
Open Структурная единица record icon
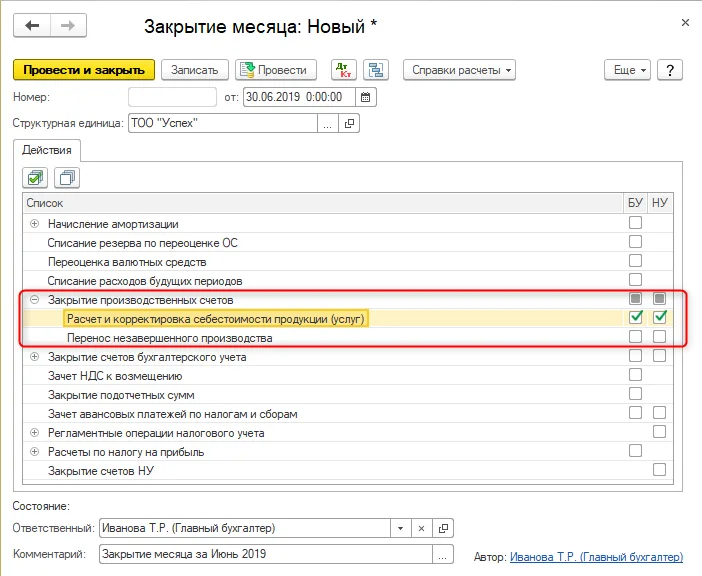349,123
